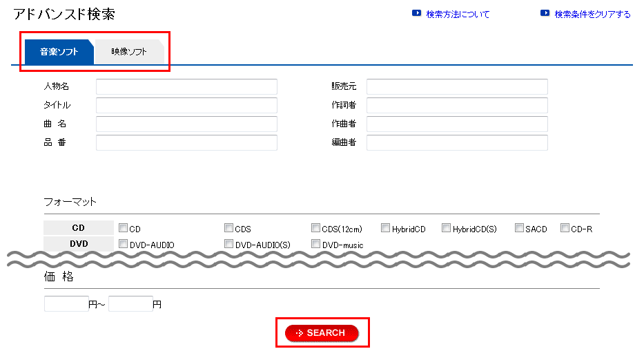Click the フォーマット section heading
The image size is (644, 349).
[x=70, y=202]
